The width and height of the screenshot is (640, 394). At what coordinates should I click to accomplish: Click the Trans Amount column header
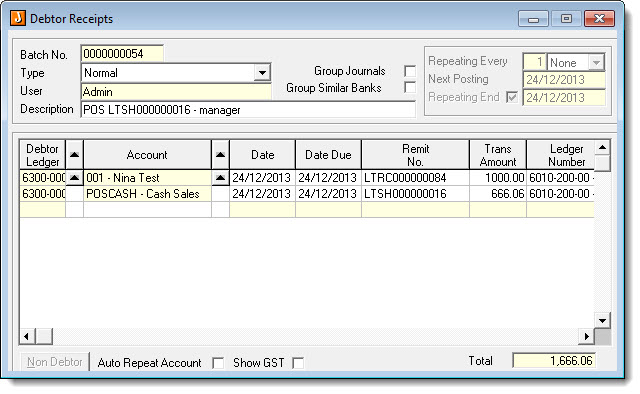498,155
